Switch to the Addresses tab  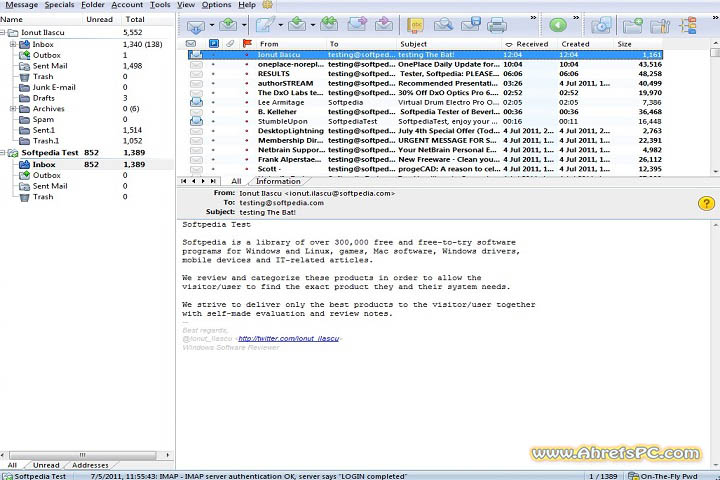(x=90, y=465)
